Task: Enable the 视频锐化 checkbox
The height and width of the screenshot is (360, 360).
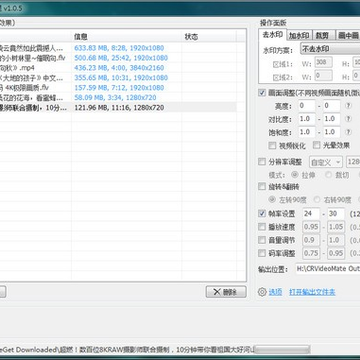Action: [272, 145]
